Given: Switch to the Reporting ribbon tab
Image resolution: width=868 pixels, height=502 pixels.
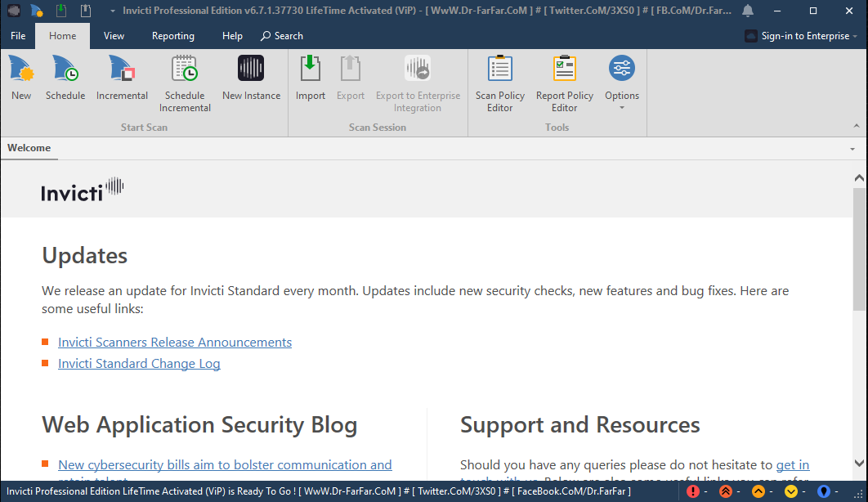Looking at the screenshot, I should tap(173, 36).
